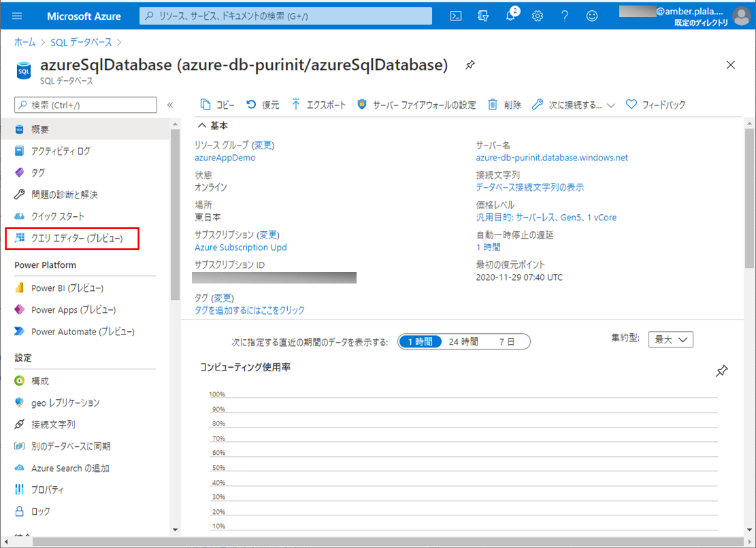Open Cloud Shell from top bar

pyautogui.click(x=456, y=16)
